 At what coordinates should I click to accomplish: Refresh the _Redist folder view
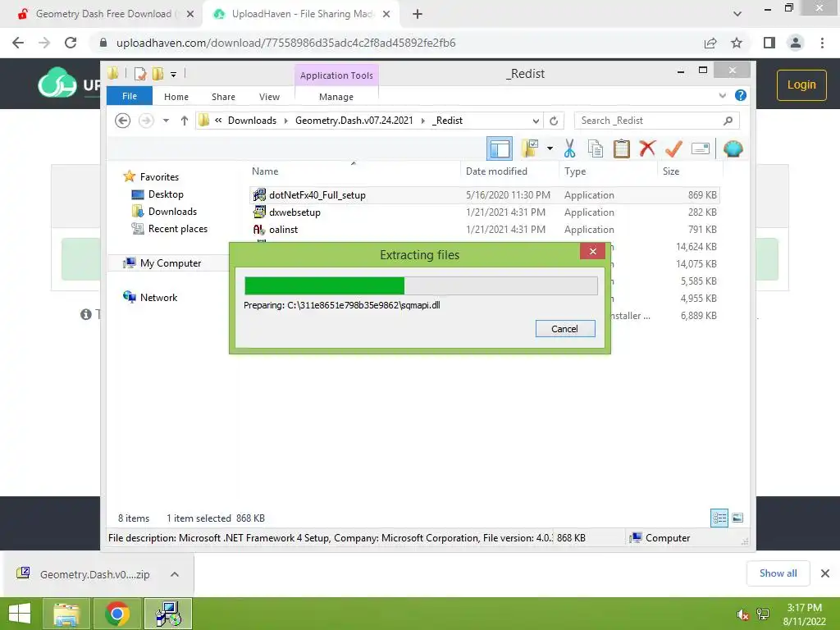pyautogui.click(x=554, y=121)
